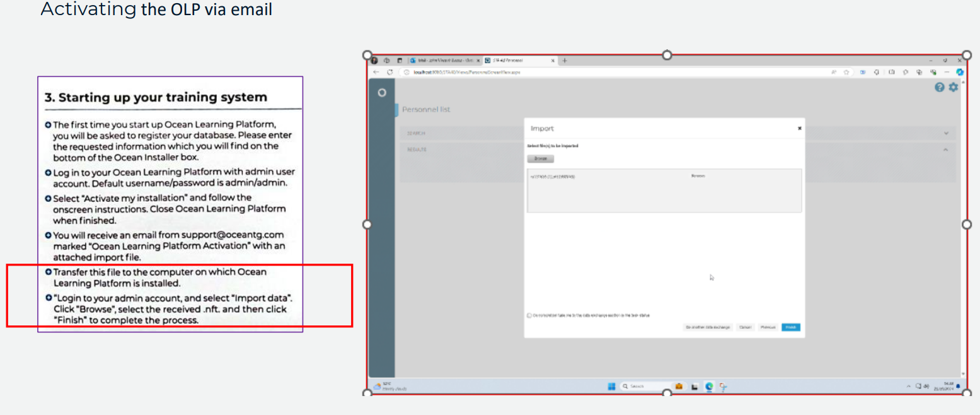The image size is (980, 415).
Task: Click the browser refresh icon
Action: click(x=389, y=73)
